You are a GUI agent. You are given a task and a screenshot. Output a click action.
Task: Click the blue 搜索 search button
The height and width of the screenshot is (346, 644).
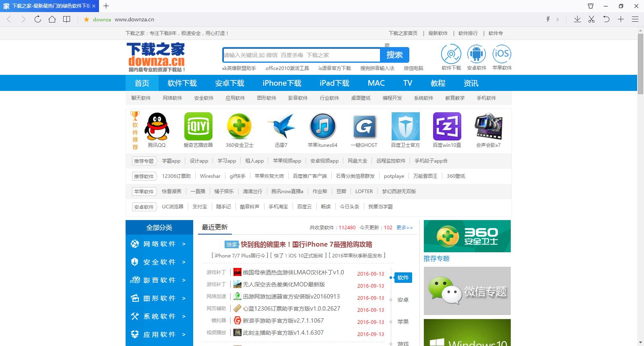394,55
